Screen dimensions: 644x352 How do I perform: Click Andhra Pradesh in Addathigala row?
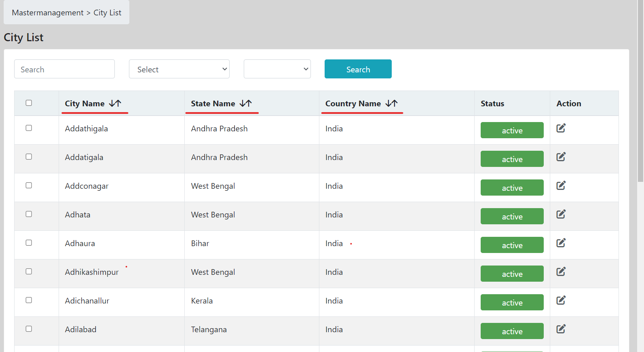point(220,129)
